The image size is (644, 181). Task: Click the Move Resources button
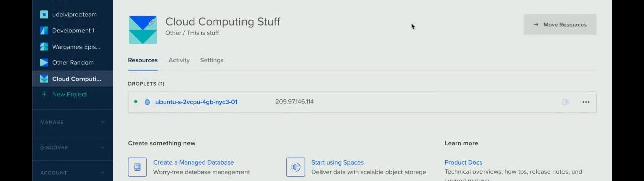tap(560, 25)
